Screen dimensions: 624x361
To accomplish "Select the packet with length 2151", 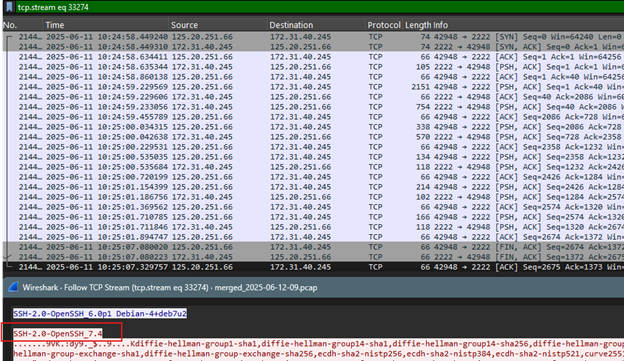I will click(x=313, y=87).
